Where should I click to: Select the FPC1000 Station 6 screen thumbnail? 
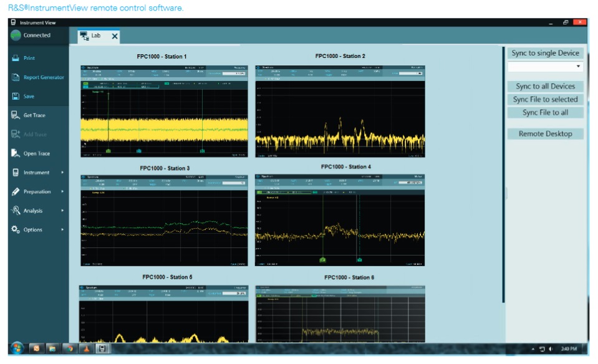coord(340,314)
